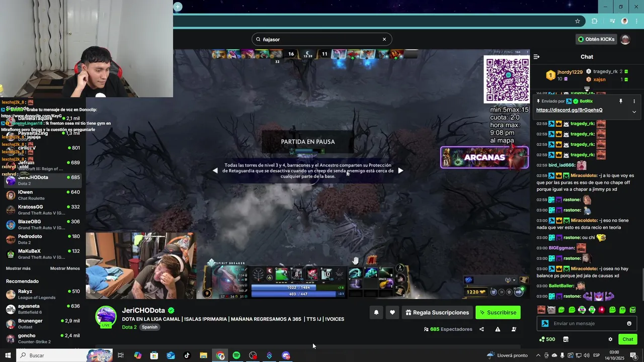Show the previous tip with the left arrow
The image size is (644, 362).
pos(215,170)
